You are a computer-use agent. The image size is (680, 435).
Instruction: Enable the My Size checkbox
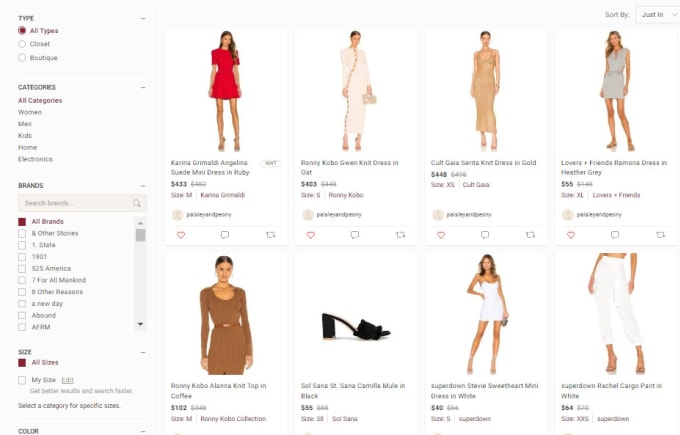click(22, 380)
